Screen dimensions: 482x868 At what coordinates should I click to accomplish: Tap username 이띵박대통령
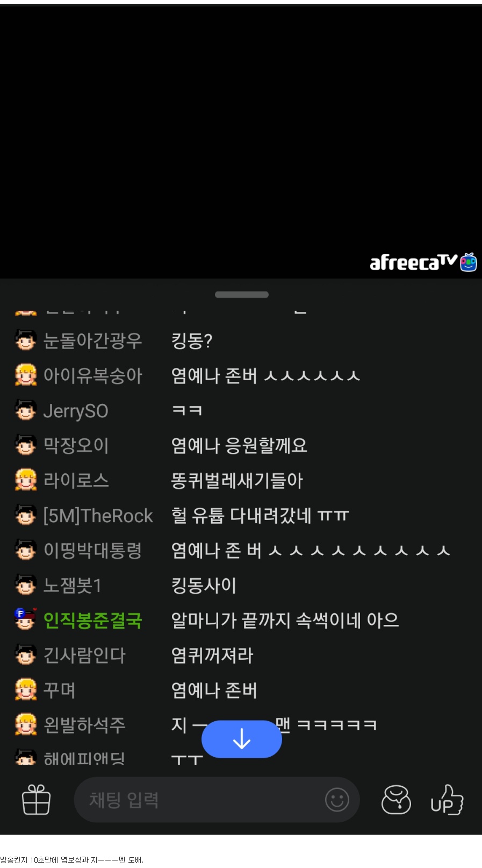pos(92,550)
